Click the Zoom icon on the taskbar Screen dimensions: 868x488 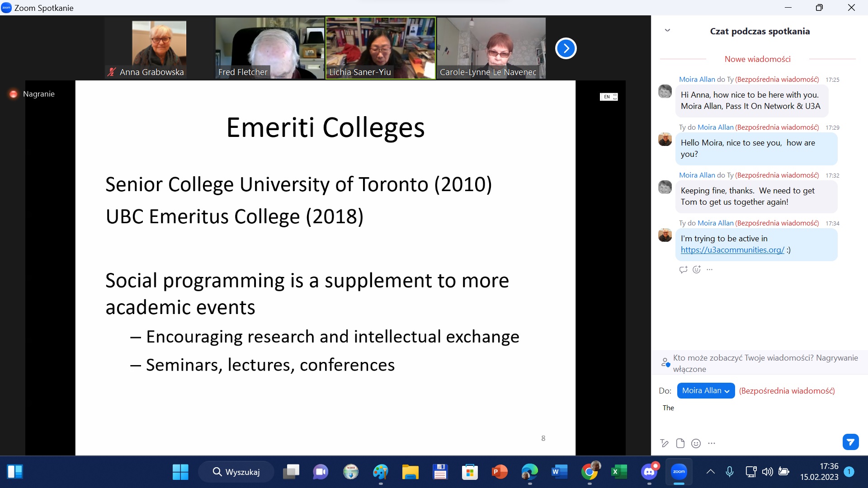pyautogui.click(x=679, y=472)
